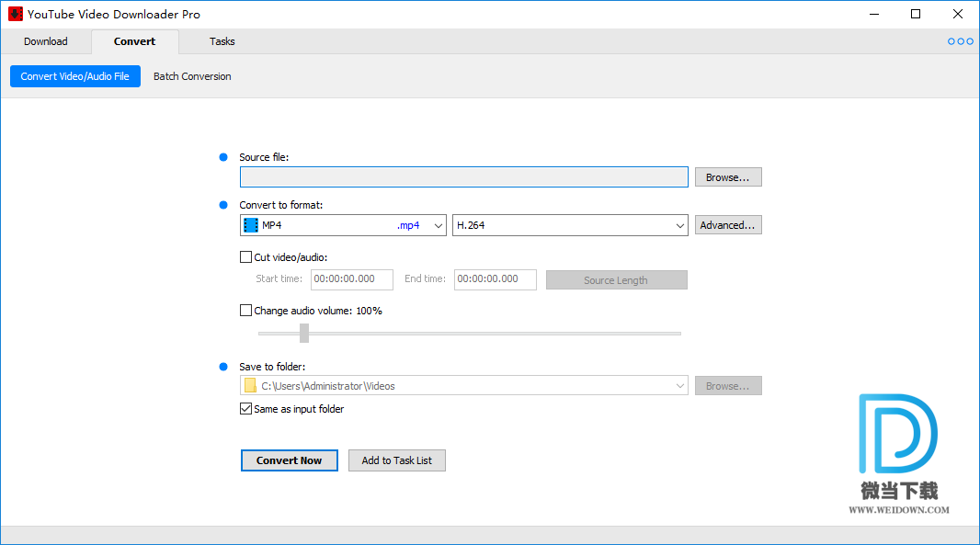Click Browse next to save folder

(x=728, y=386)
